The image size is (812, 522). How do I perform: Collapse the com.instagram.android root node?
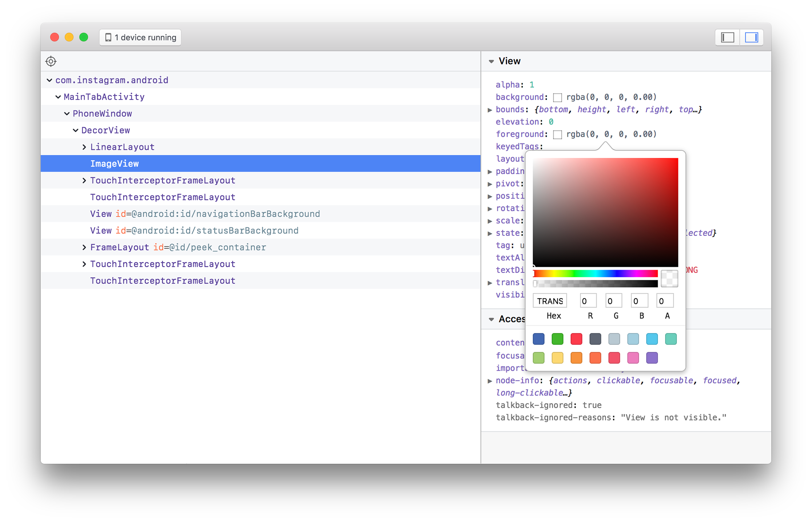(x=49, y=80)
